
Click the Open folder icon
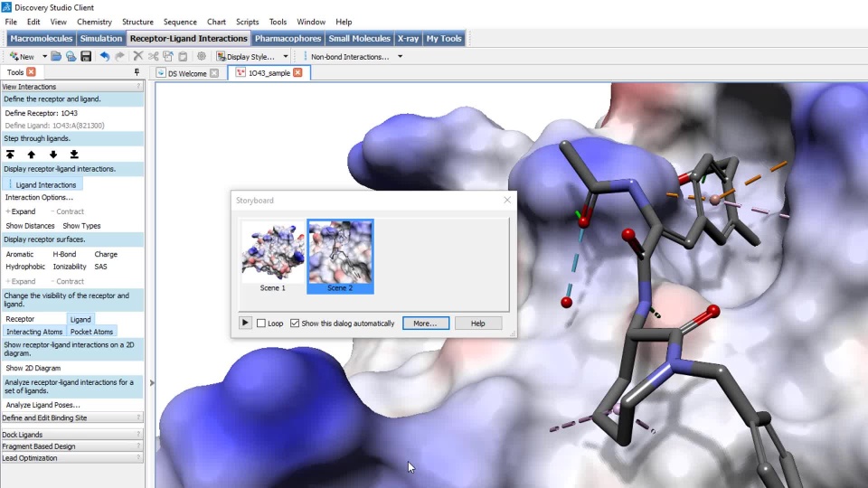[x=56, y=56]
